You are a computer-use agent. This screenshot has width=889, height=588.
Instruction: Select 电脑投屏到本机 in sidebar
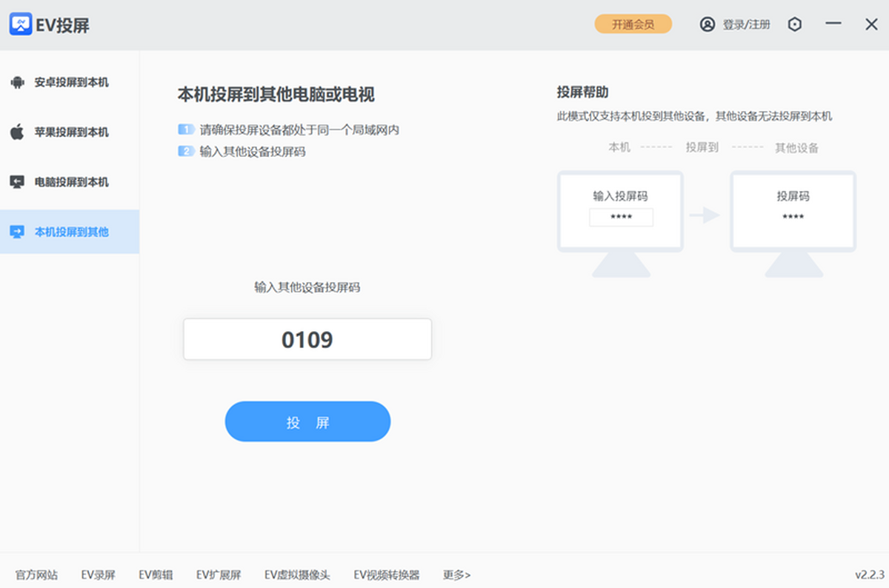pyautogui.click(x=70, y=181)
